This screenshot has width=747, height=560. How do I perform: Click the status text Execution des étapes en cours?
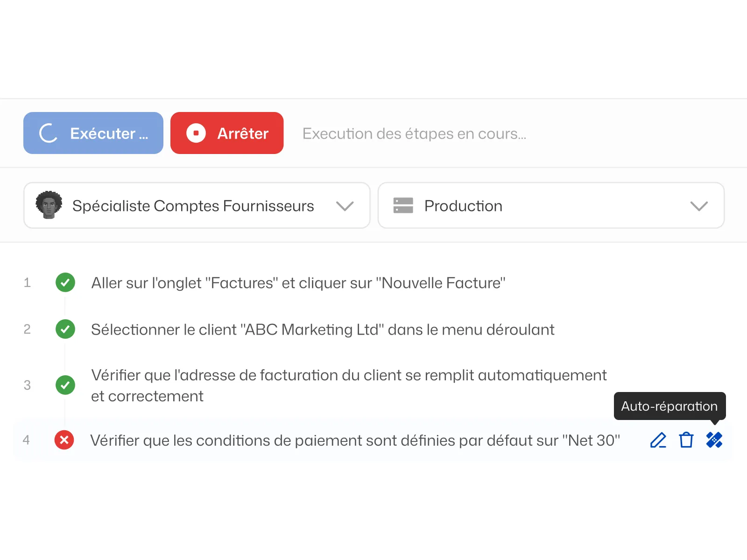click(415, 133)
